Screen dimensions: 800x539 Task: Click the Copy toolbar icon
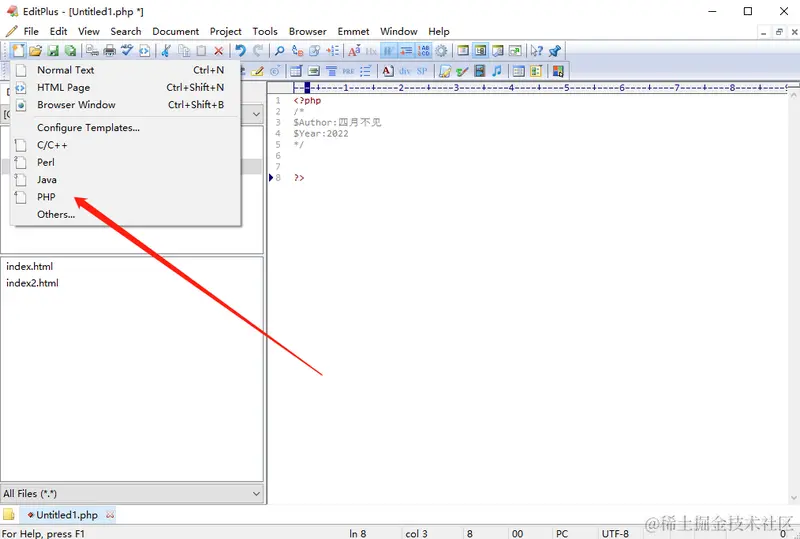click(x=184, y=51)
